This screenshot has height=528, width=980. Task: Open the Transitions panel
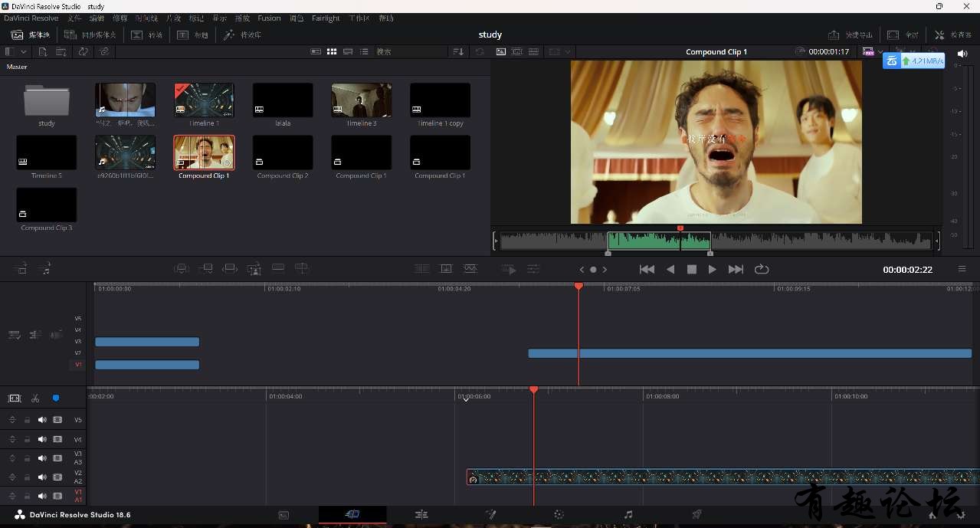(147, 34)
